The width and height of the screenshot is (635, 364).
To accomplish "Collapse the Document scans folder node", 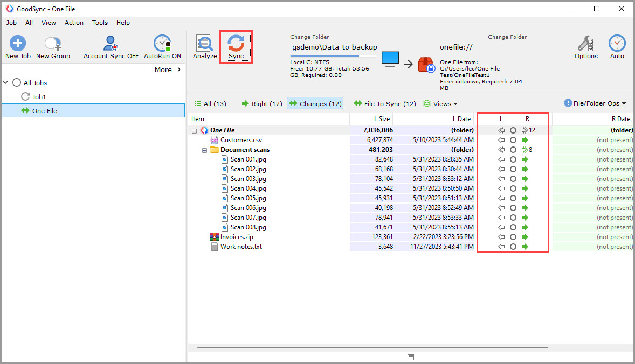I will (204, 150).
